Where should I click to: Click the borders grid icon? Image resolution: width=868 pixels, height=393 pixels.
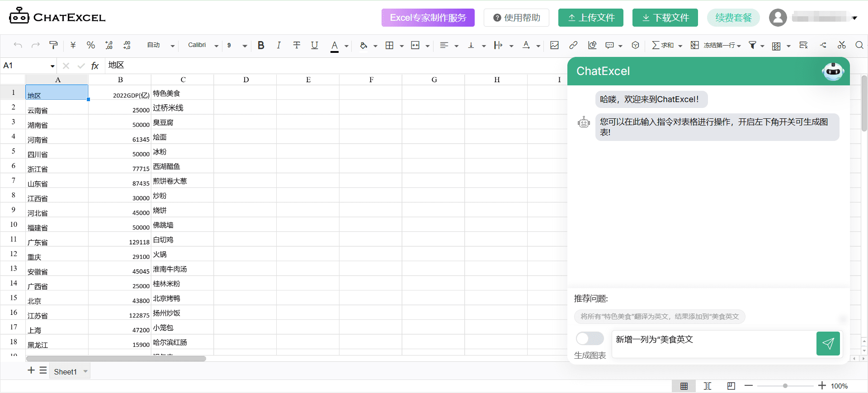389,45
